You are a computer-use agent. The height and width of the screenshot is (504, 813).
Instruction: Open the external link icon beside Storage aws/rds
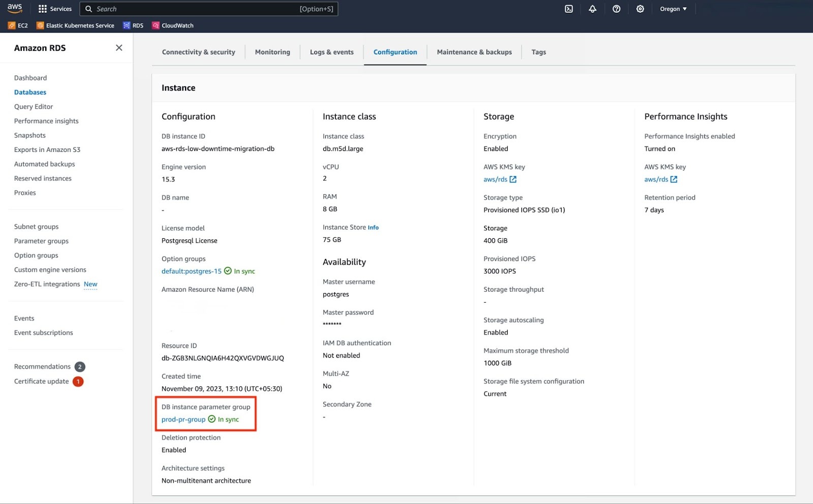click(513, 179)
